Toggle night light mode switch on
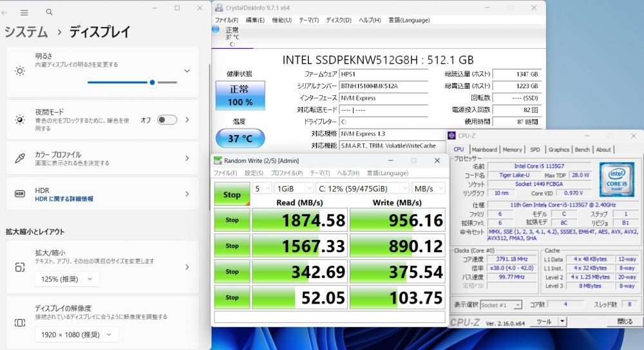This screenshot has height=350, width=644. coord(167,120)
